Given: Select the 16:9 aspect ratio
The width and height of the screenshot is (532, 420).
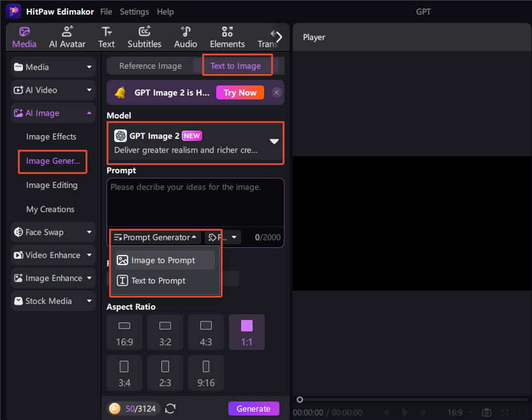Looking at the screenshot, I should pyautogui.click(x=124, y=332).
